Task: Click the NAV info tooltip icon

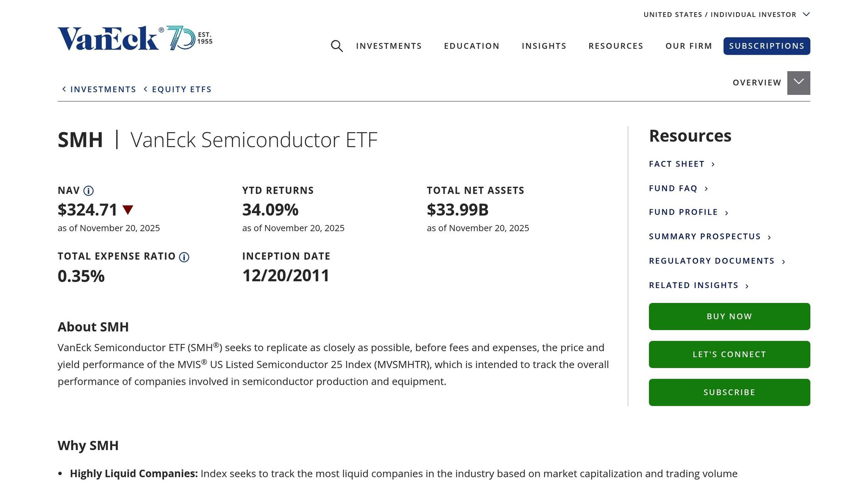Action: click(x=89, y=191)
